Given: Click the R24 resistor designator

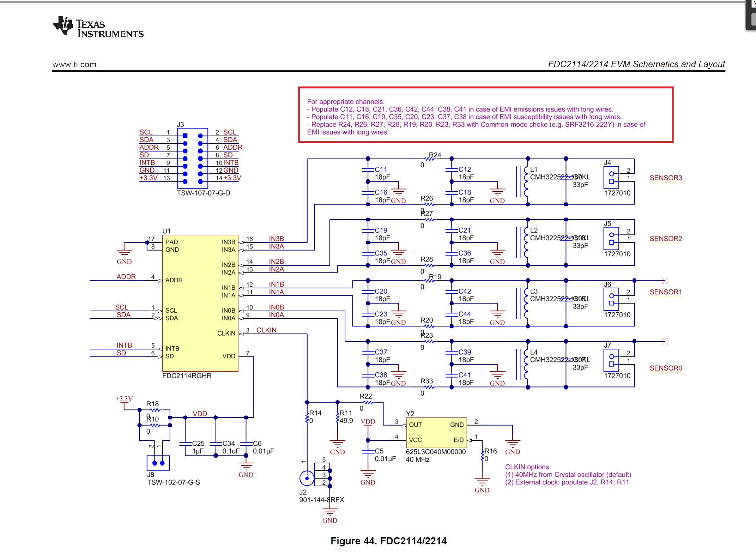Looking at the screenshot, I should pos(435,155).
